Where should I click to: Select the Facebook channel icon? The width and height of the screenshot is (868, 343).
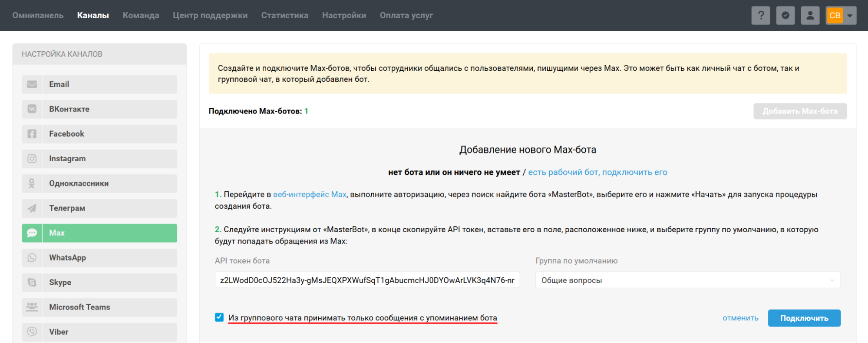click(x=32, y=134)
